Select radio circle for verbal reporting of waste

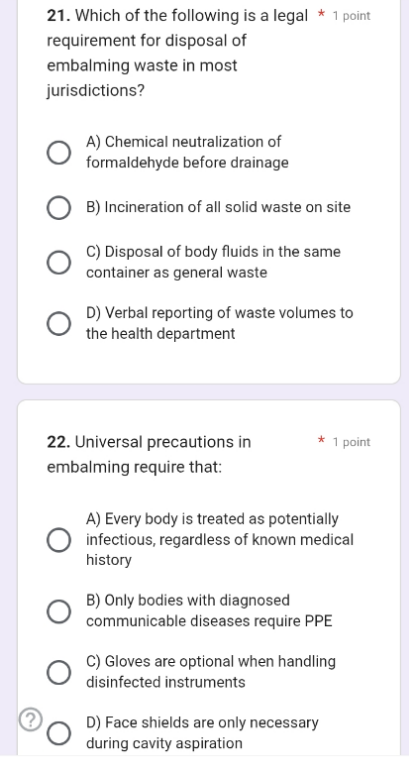coord(59,324)
